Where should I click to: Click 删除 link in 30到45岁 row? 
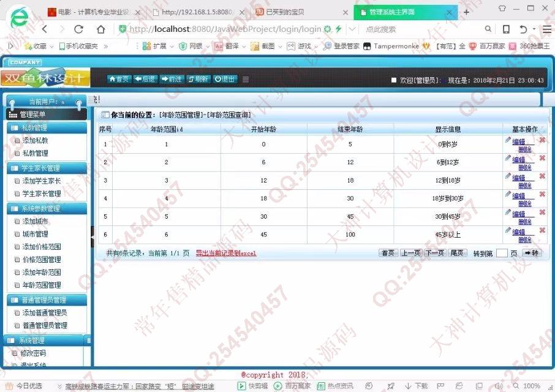[525, 222]
